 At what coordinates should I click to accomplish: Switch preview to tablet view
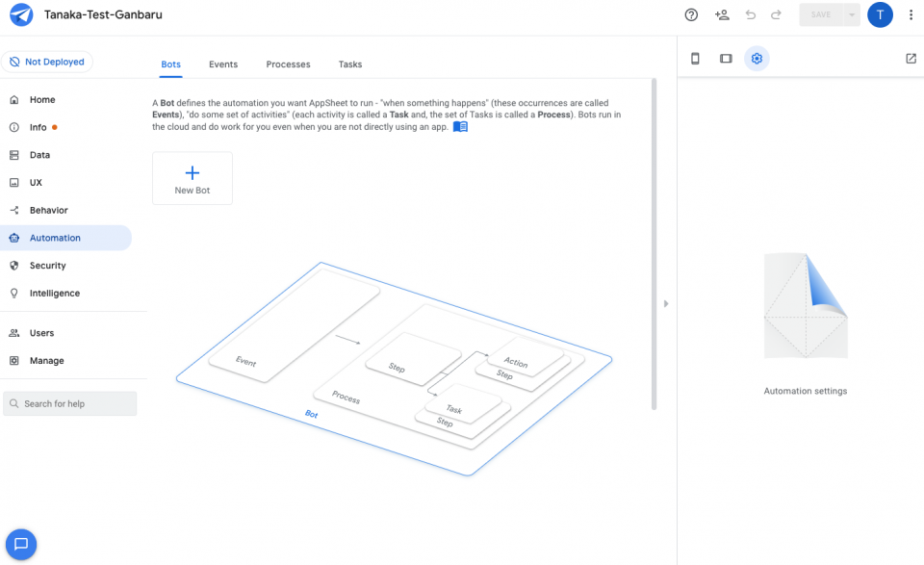726,59
